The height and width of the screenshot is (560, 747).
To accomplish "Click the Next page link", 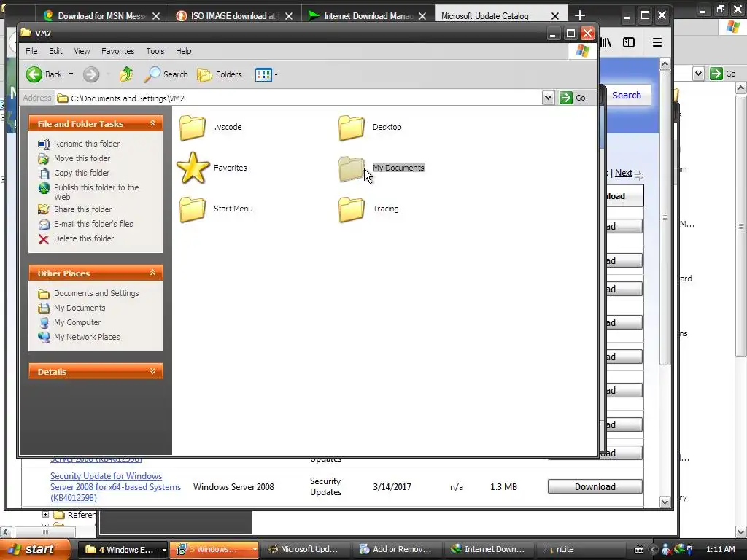I will [623, 173].
